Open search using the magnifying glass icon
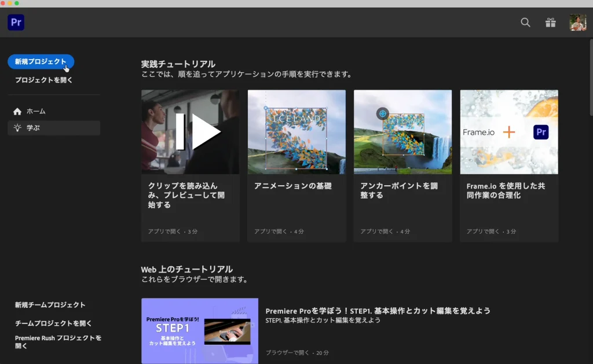 coord(525,23)
